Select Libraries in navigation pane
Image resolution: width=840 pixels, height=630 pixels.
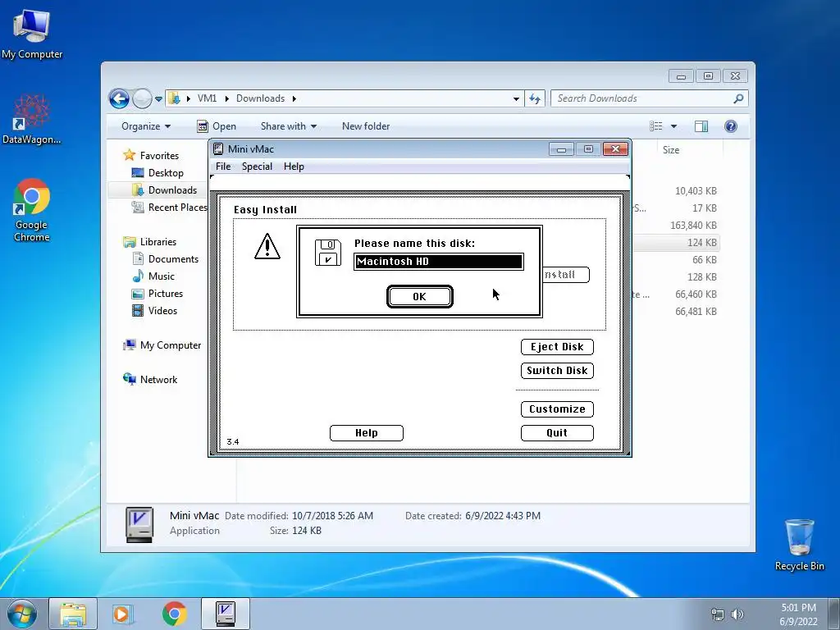tap(157, 242)
